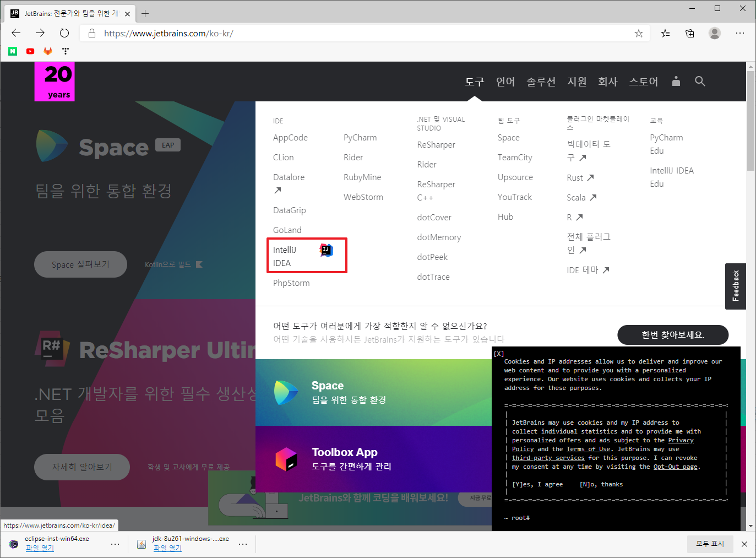Screen dimensions: 756x558
Task: Open a new browser tab
Action: coord(145,13)
